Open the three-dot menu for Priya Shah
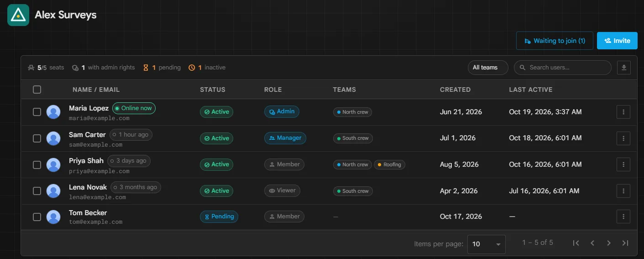The width and height of the screenshot is (644, 259). pyautogui.click(x=623, y=164)
